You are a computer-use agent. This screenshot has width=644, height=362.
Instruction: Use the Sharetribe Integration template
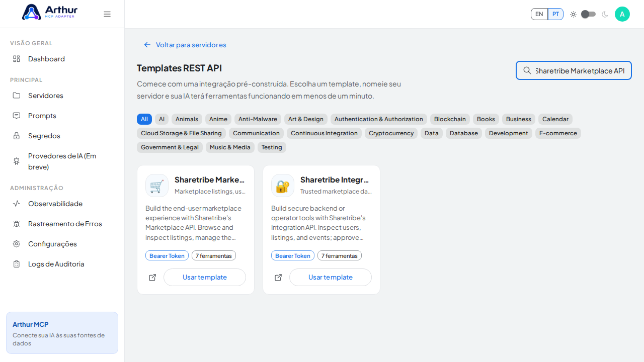coord(331,278)
